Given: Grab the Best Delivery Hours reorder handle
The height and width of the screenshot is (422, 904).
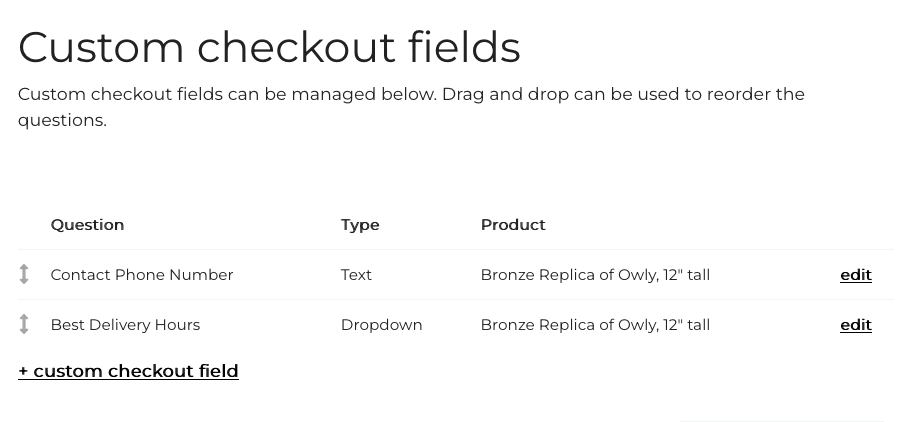Looking at the screenshot, I should [24, 325].
